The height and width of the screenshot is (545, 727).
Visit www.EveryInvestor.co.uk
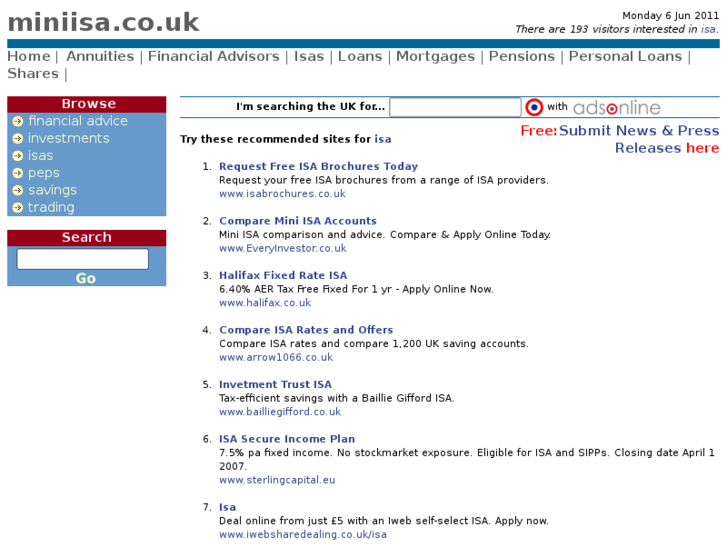[x=283, y=248]
